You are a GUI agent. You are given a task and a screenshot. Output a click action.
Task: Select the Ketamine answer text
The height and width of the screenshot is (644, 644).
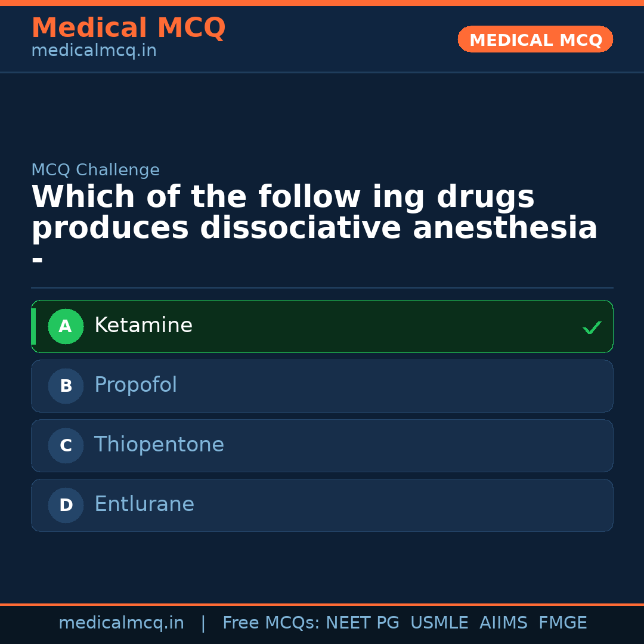[x=143, y=326]
